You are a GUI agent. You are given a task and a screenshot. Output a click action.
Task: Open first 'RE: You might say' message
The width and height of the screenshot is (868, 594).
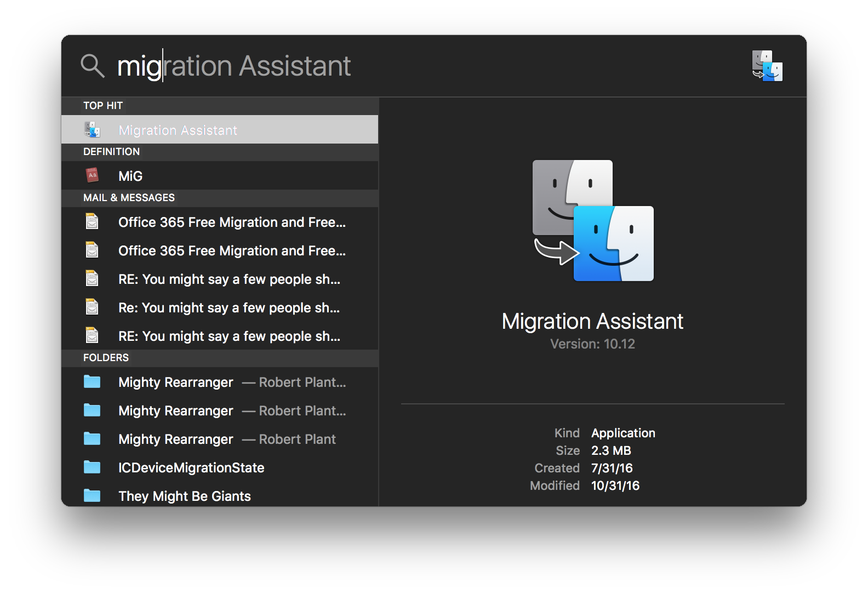coord(220,279)
